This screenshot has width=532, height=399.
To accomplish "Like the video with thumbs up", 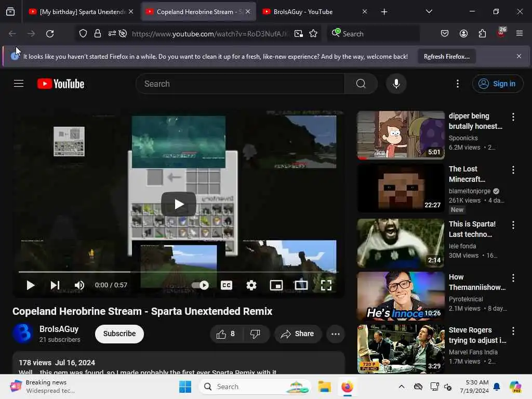I will pos(226,334).
